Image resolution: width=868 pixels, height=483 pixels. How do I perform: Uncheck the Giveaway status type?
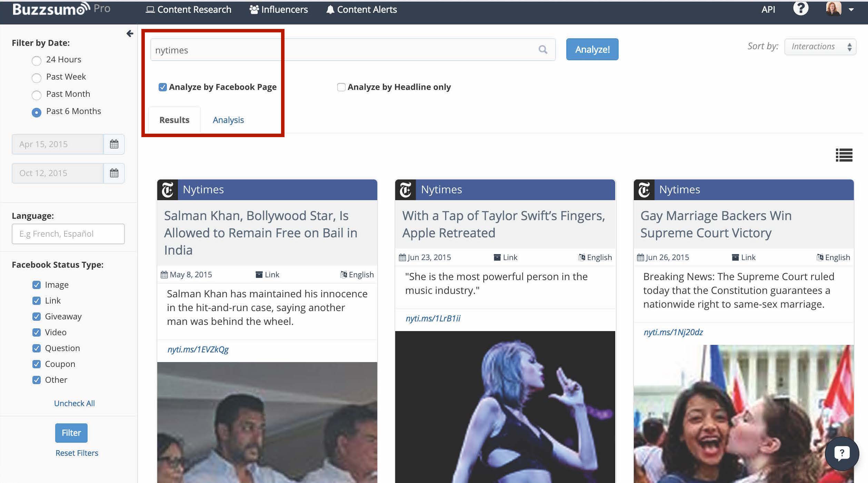(36, 317)
